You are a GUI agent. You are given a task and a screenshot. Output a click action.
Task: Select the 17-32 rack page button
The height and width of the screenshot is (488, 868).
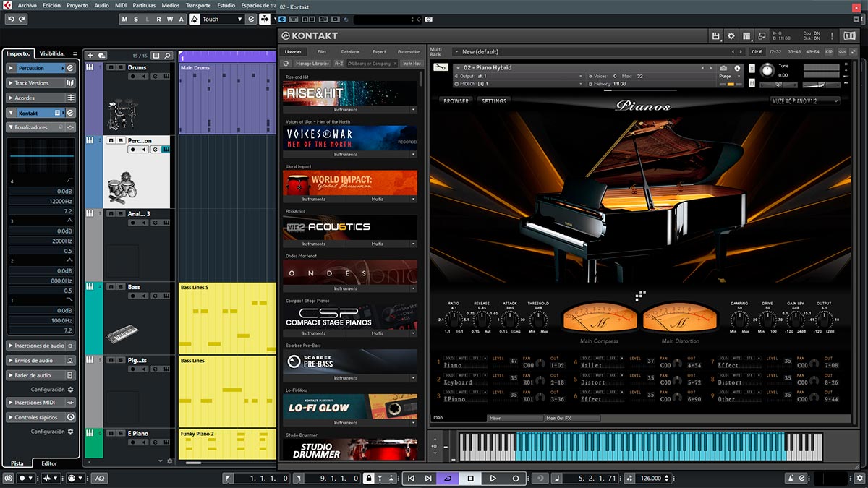(x=775, y=52)
